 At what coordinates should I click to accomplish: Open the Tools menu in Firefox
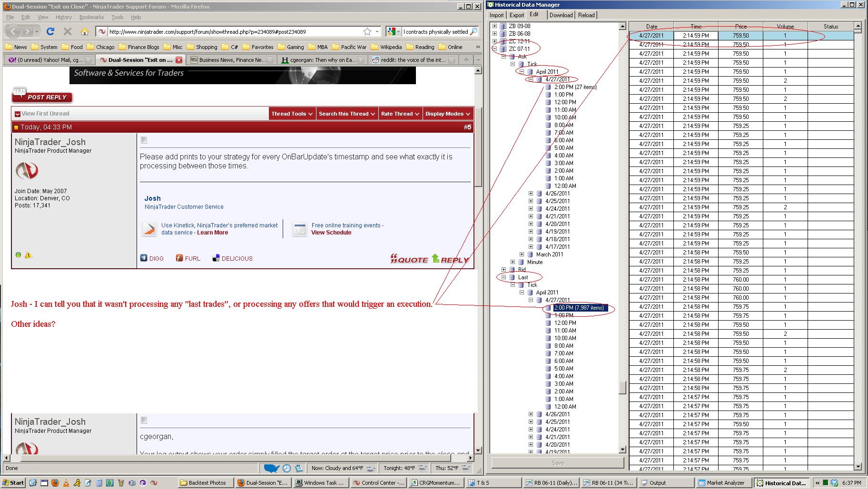117,17
